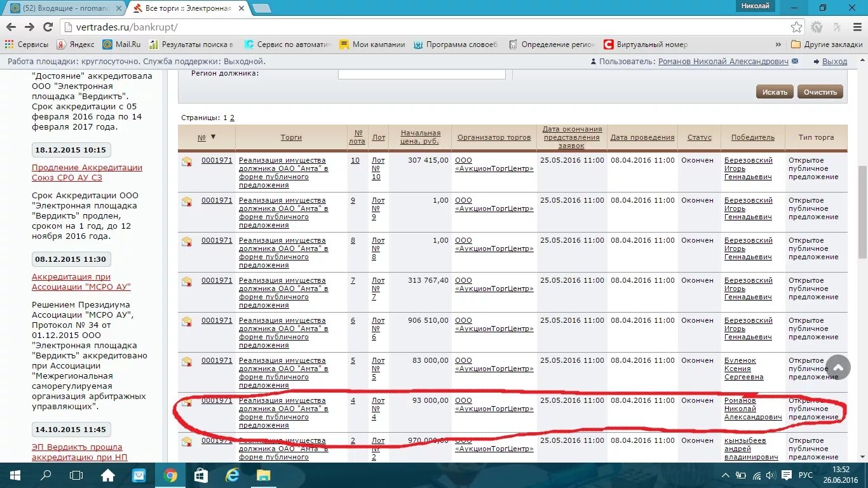Open winner Буленок Ксения Сергеевна
The height and width of the screenshot is (488, 868).
pos(743,369)
